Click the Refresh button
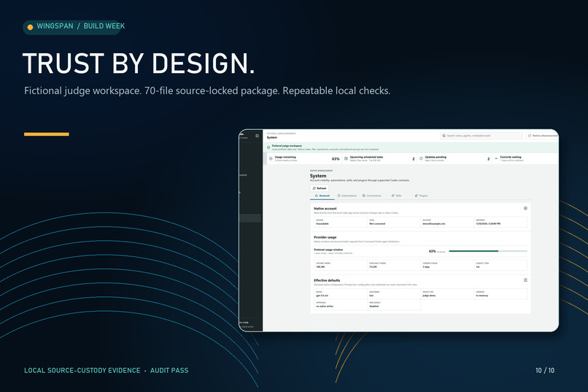Screen dimensions: 588x392 click(320, 188)
